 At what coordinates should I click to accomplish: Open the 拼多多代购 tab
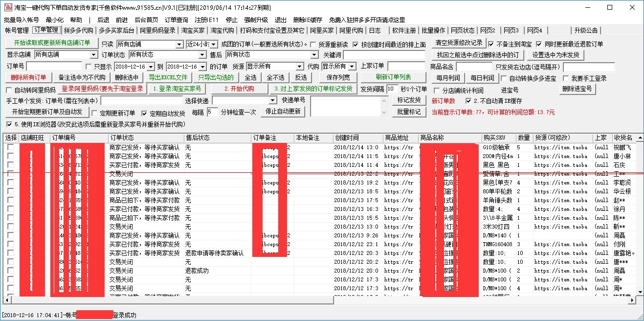(78, 30)
